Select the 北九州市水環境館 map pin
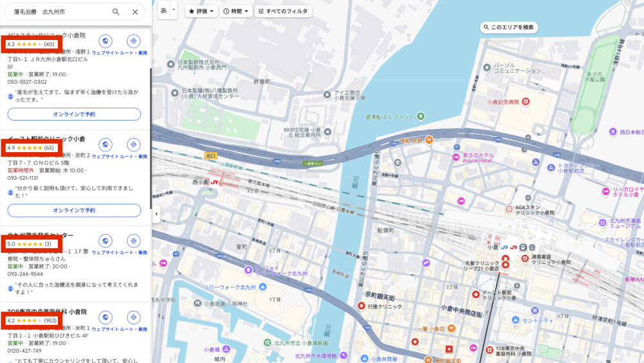 point(343,356)
